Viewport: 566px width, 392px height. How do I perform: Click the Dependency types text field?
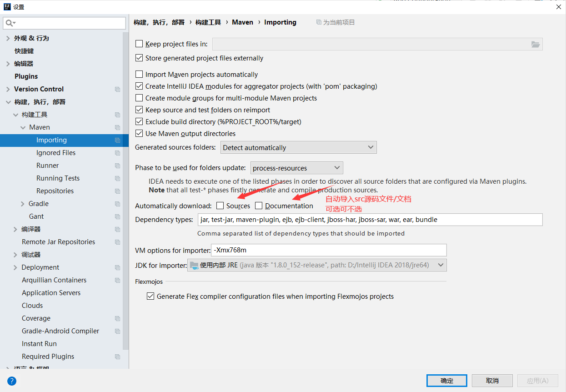(370, 220)
